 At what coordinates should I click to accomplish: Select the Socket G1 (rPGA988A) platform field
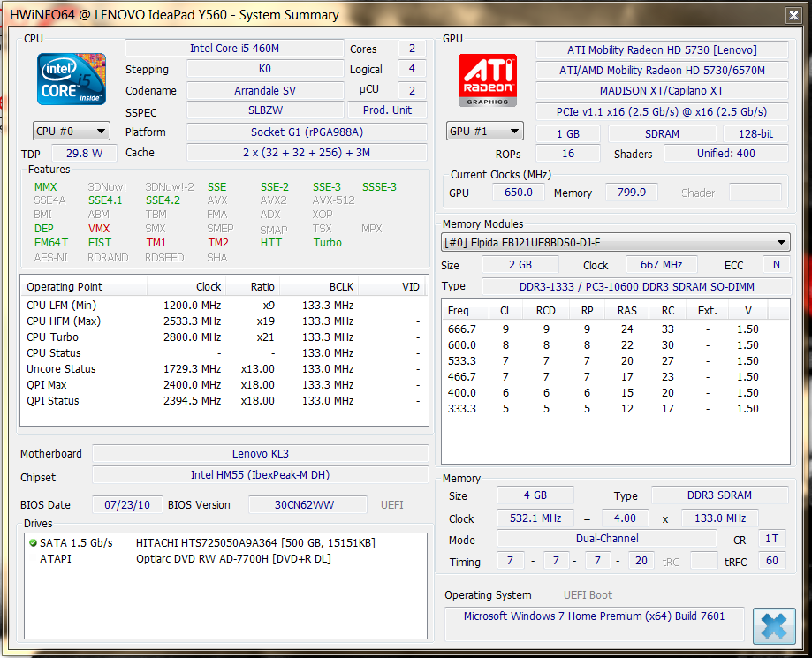pyautogui.click(x=307, y=132)
